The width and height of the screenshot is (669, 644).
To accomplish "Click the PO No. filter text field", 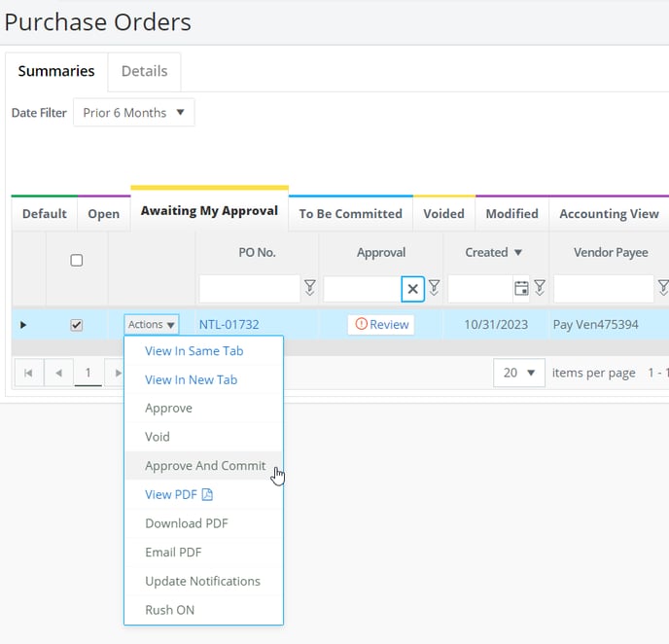I will point(249,289).
